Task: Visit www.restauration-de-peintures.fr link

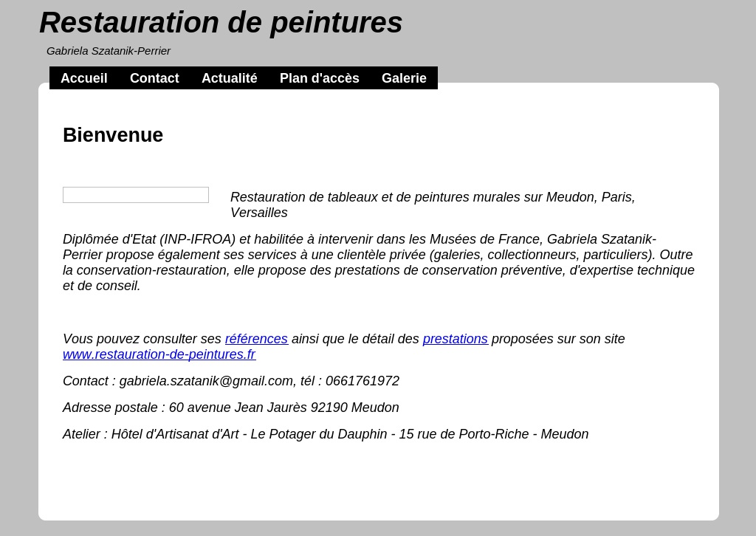Action: 159,354
